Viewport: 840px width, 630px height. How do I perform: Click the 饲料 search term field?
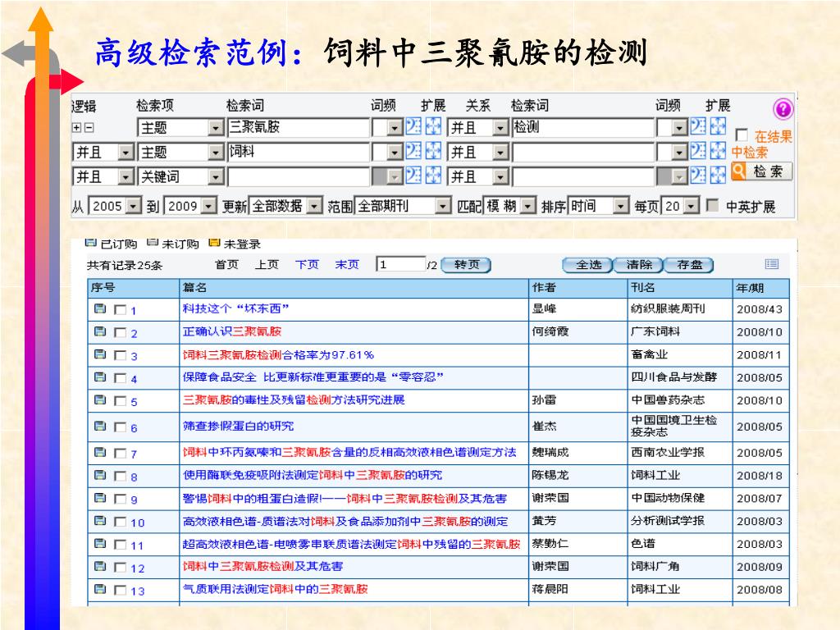[298, 152]
